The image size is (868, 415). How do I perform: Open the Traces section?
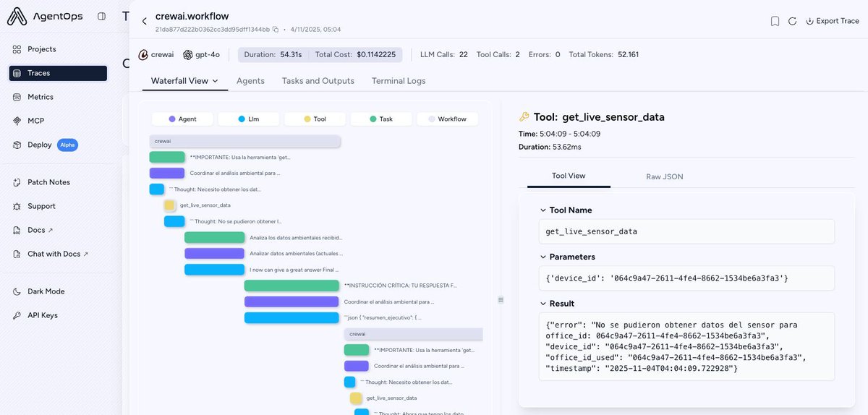pos(58,73)
